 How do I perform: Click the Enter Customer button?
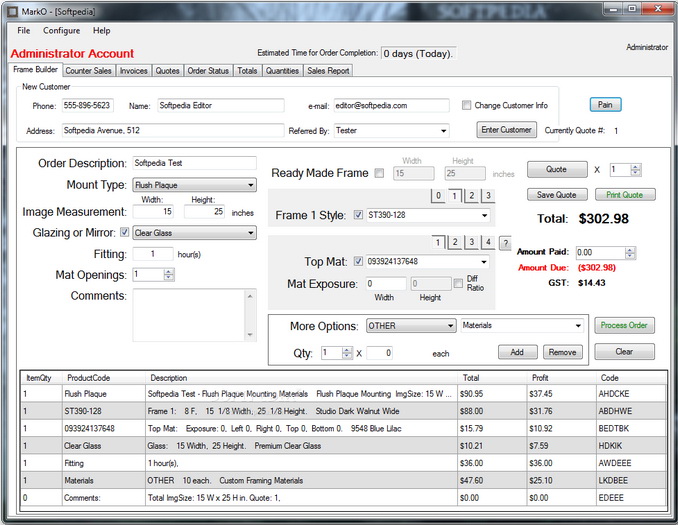pos(507,130)
